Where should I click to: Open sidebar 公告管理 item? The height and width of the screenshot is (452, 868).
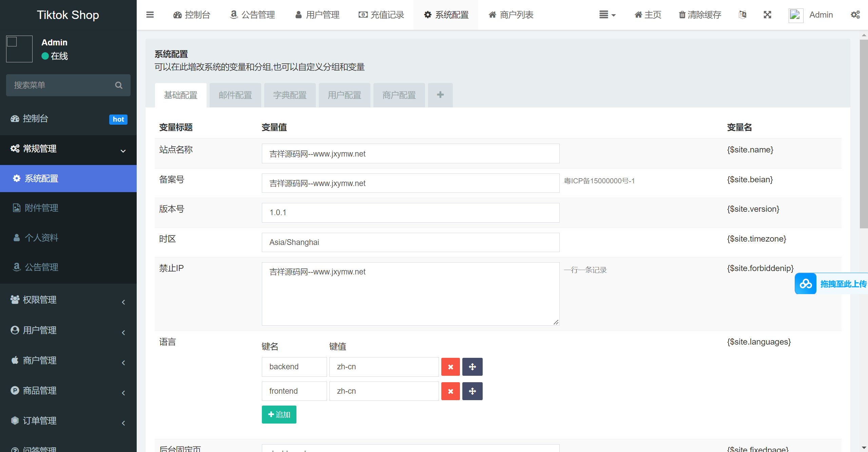pyautogui.click(x=68, y=267)
